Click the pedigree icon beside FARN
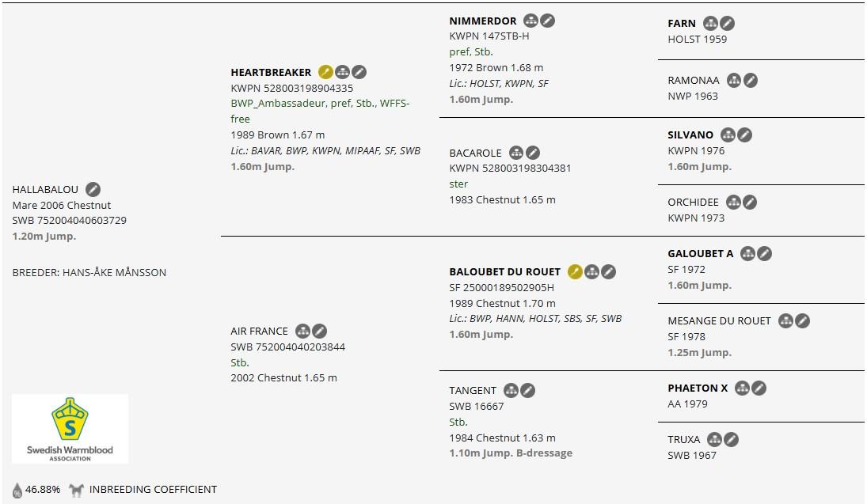 [710, 23]
